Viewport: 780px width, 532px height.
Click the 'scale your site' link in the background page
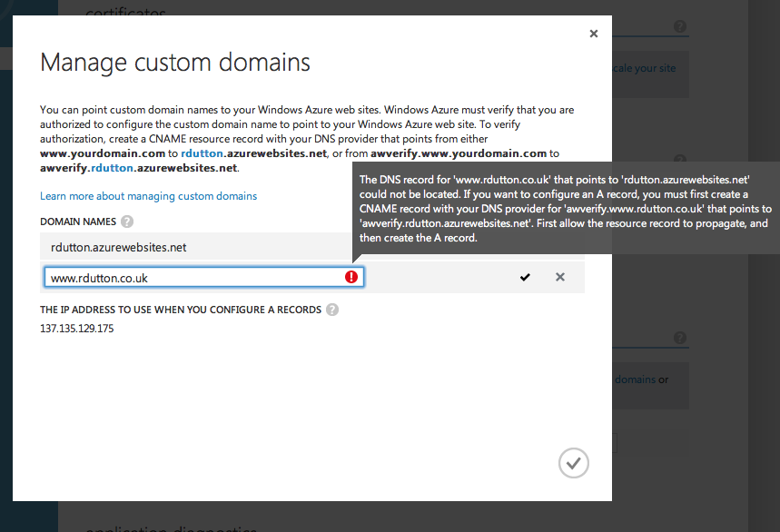(644, 68)
